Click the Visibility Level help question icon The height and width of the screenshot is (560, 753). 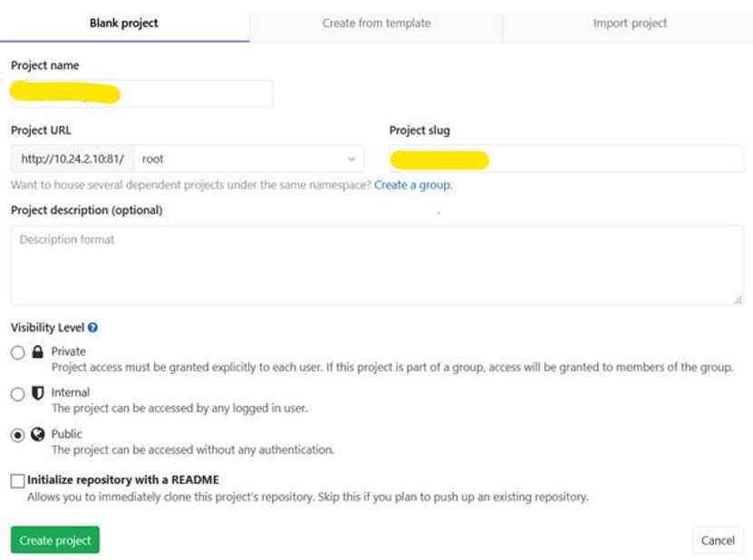pos(92,328)
